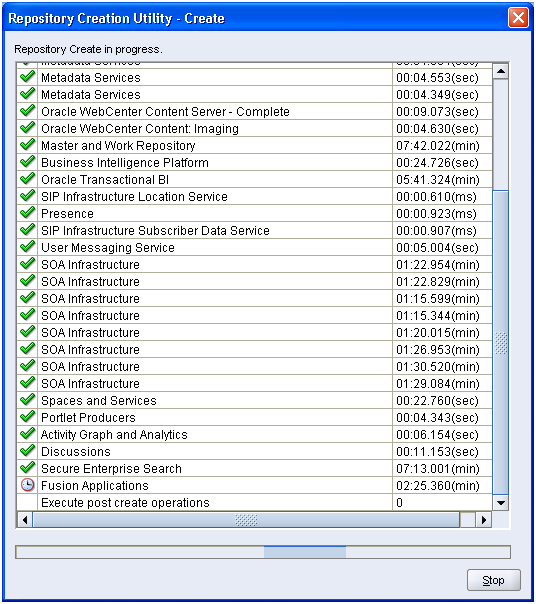Click checkmark beside Master and Work Repository

tap(27, 145)
